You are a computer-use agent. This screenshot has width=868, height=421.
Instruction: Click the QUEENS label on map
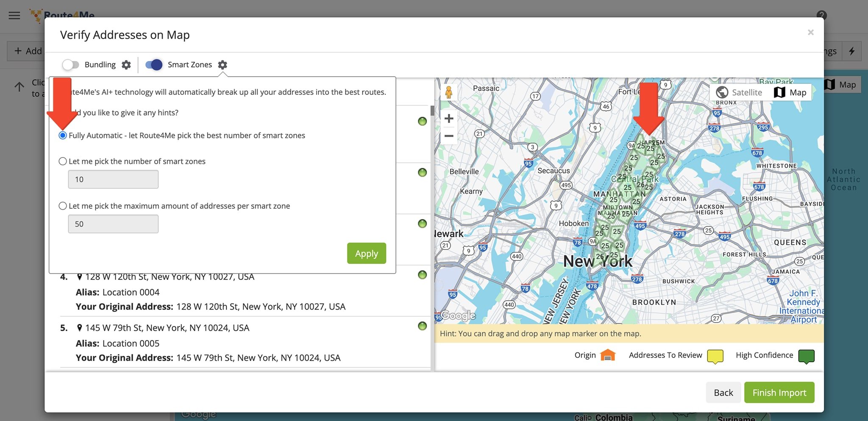click(x=790, y=243)
